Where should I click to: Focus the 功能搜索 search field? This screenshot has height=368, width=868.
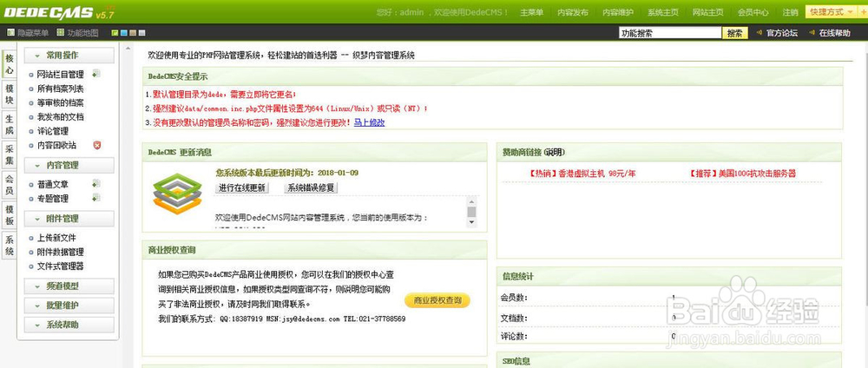click(670, 33)
